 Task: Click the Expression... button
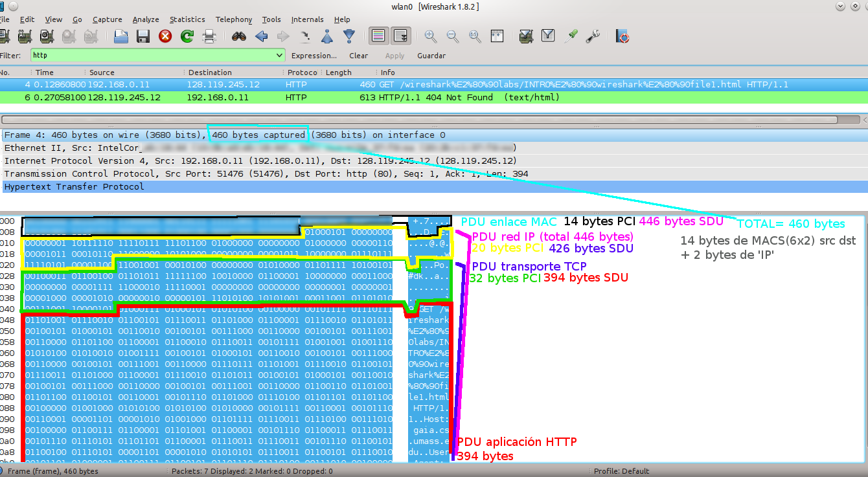[314, 56]
